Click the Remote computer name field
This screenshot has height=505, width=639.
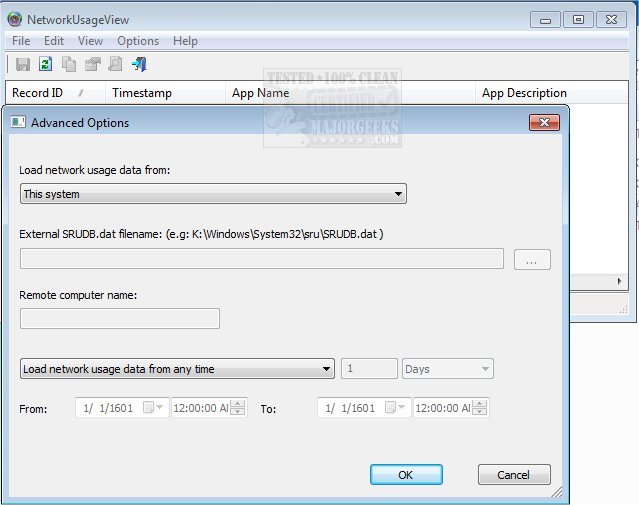(120, 318)
